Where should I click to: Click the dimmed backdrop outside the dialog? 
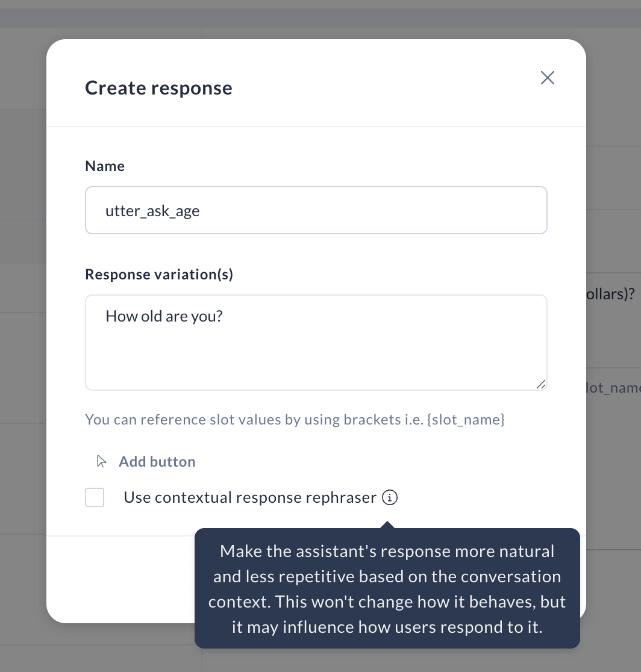[23, 343]
